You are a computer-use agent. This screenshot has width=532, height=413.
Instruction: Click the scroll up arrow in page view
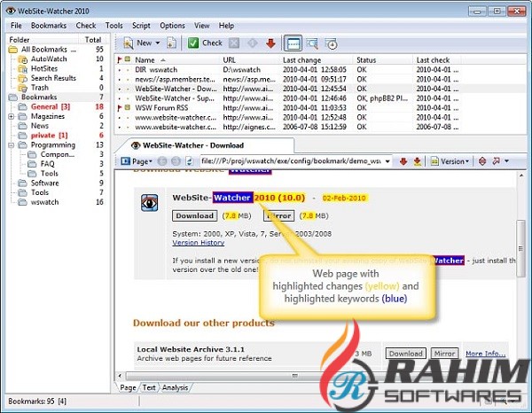coord(520,175)
